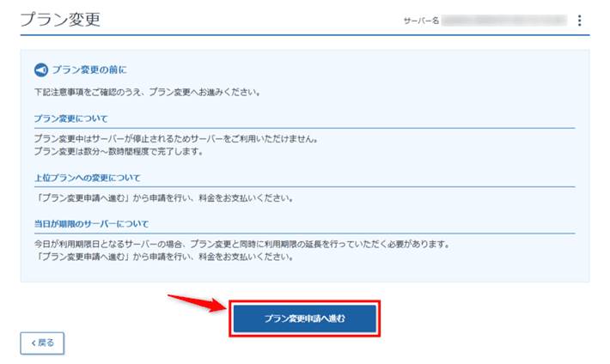This screenshot has width=610, height=364.
Task: Click the megaphone icon beside プラン変更の前に
Action: 41,70
